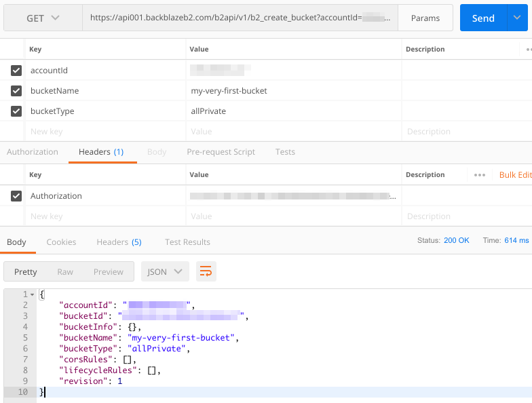Image resolution: width=532 pixels, height=403 pixels.
Task: Click the "corsRules" line in response
Action: point(98,360)
